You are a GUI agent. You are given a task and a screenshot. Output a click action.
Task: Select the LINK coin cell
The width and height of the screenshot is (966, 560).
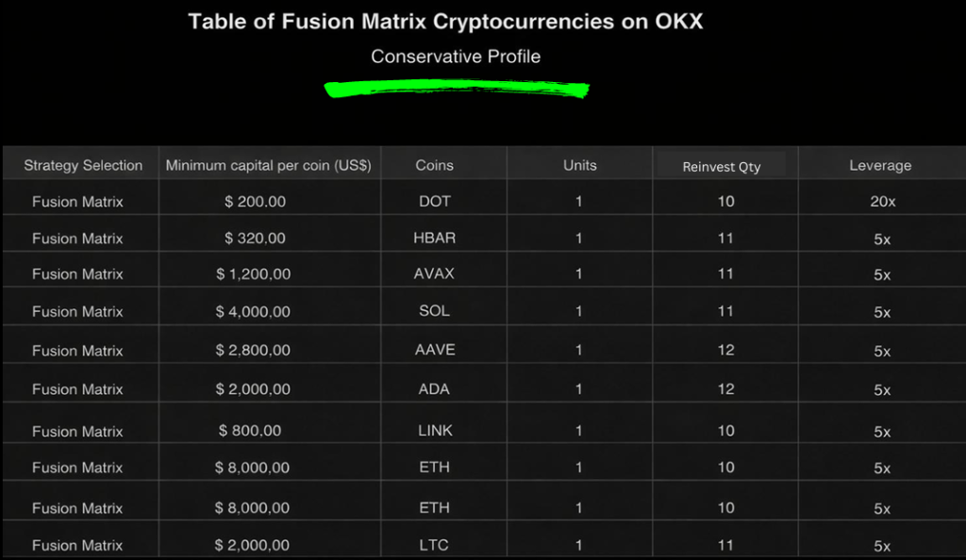click(x=435, y=431)
